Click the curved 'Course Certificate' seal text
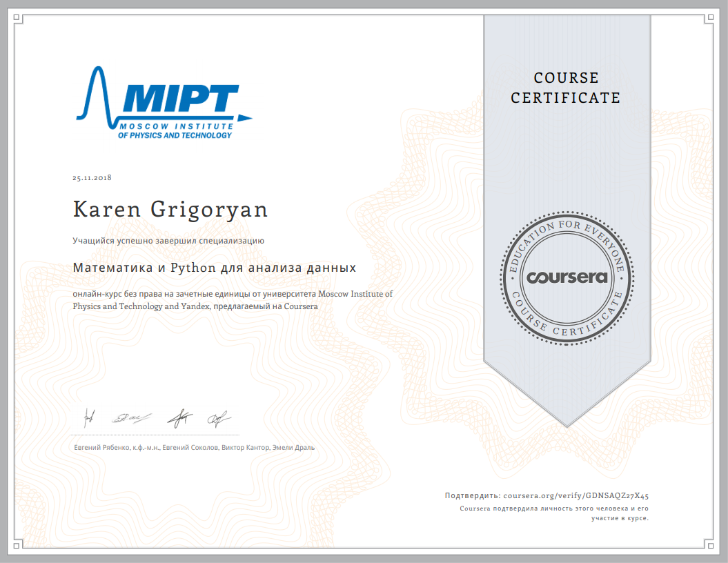This screenshot has width=728, height=563. coord(567,324)
